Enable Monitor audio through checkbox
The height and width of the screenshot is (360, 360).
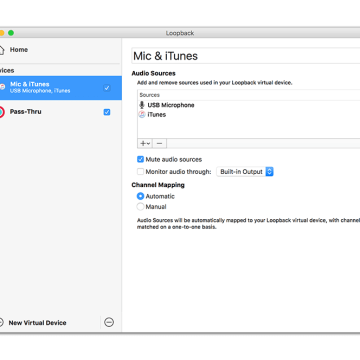tap(140, 172)
